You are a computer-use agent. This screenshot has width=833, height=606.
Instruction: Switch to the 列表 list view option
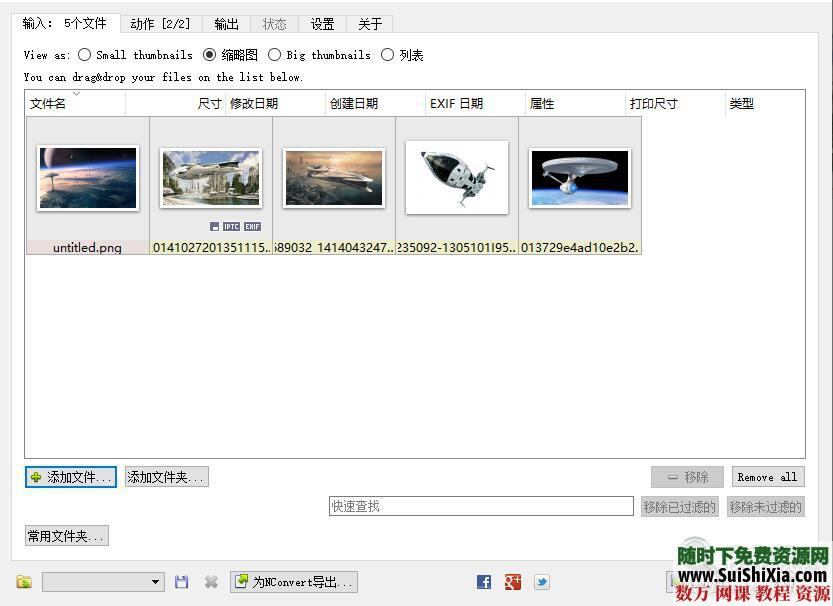(x=387, y=55)
